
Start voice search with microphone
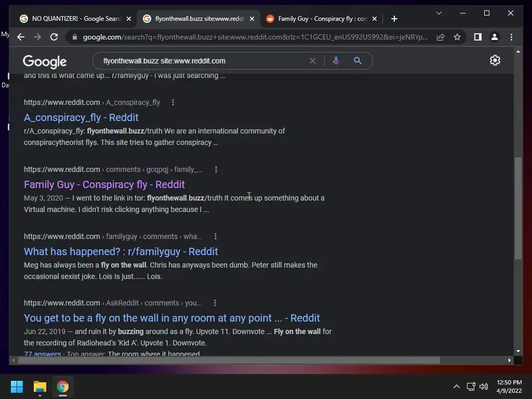[336, 61]
